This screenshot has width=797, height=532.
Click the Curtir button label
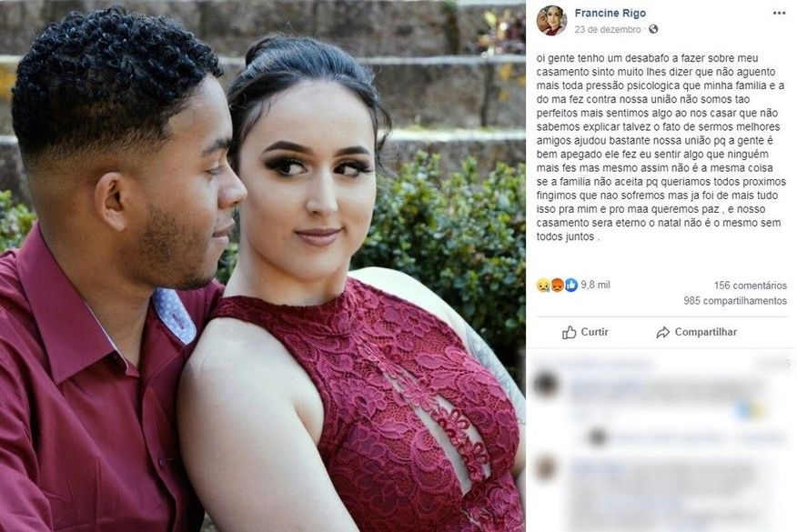(594, 332)
